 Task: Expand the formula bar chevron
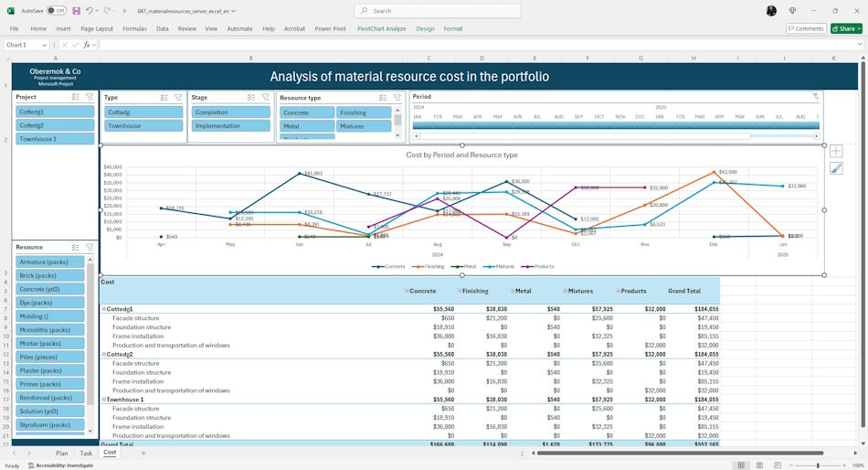[x=860, y=45]
